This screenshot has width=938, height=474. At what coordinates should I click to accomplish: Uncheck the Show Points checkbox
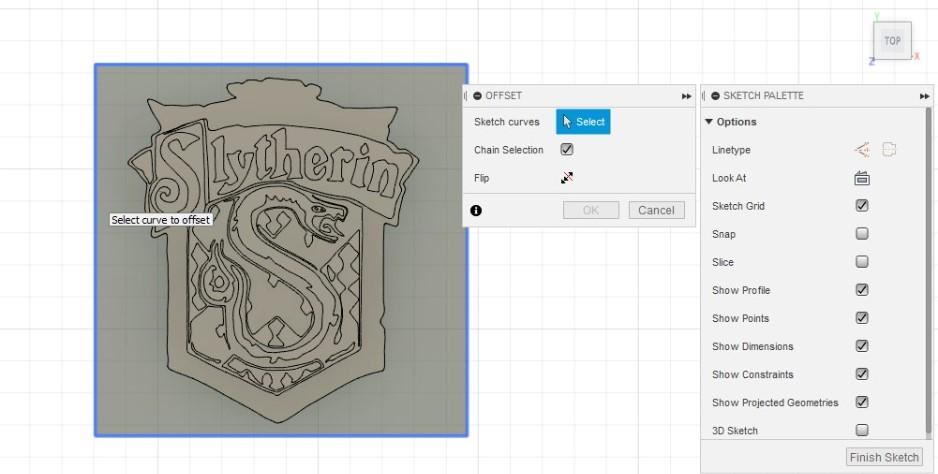[862, 318]
